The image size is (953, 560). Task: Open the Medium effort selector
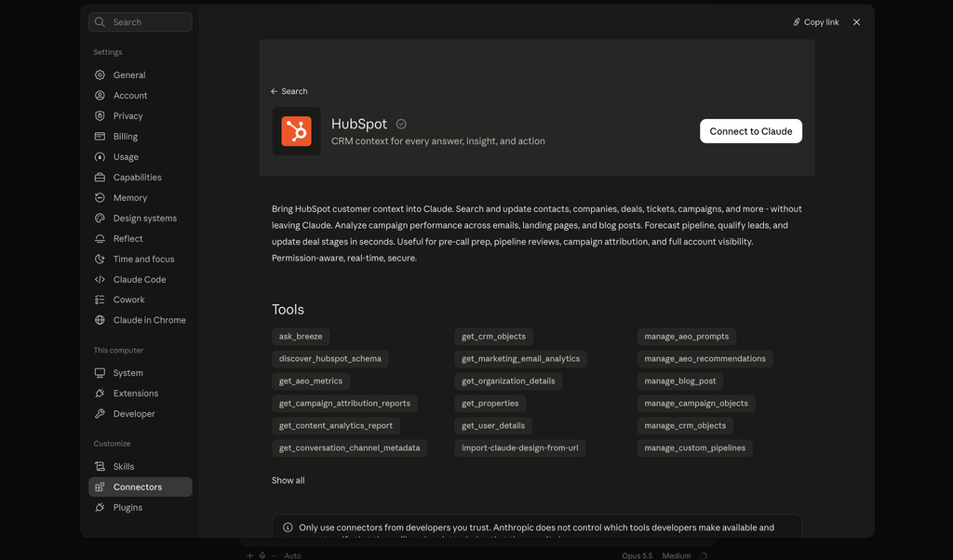point(677,555)
